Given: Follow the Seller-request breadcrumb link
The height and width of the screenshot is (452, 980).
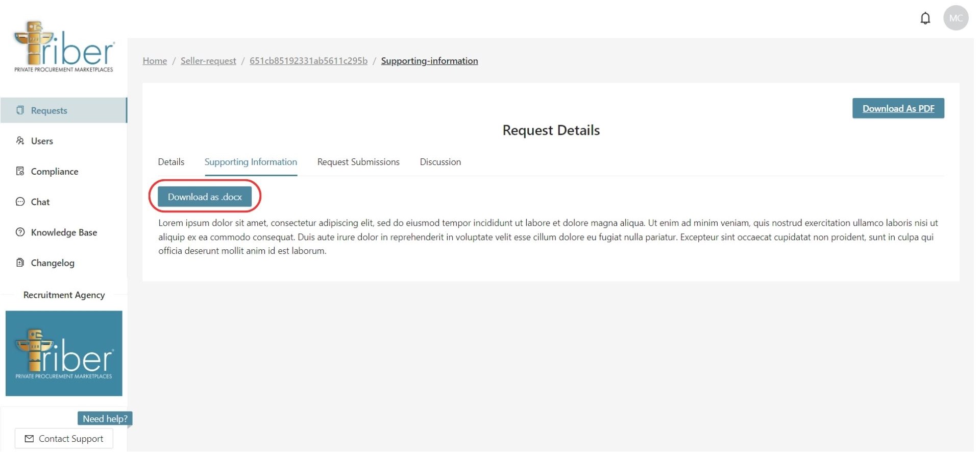Looking at the screenshot, I should [208, 61].
